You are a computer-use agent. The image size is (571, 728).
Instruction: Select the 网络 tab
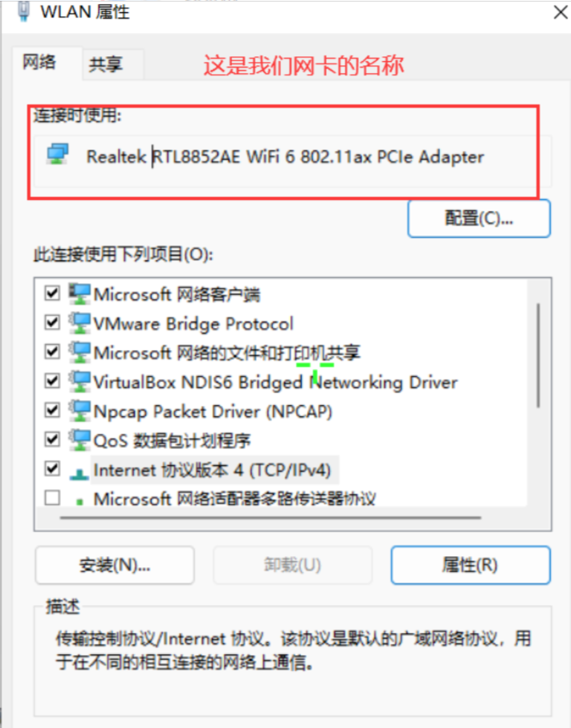click(40, 62)
